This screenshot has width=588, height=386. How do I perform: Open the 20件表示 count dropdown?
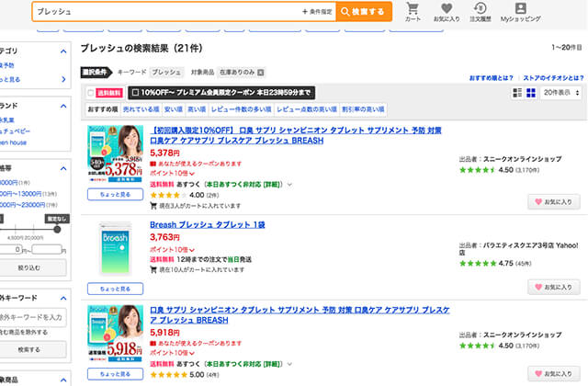(561, 93)
